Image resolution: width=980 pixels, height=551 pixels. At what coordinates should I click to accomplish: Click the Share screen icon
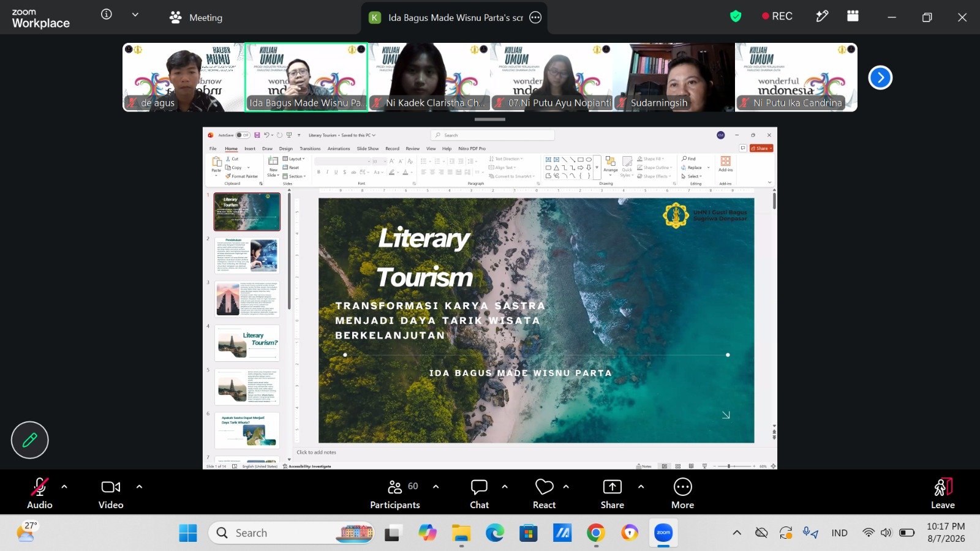tap(612, 487)
